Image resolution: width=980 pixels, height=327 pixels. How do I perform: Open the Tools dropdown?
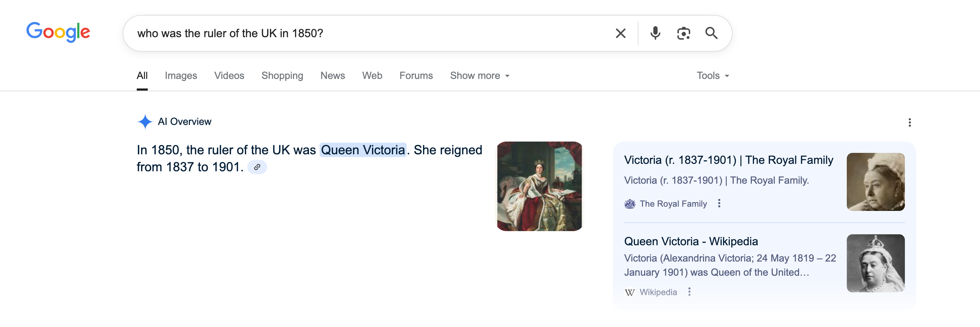coord(713,76)
